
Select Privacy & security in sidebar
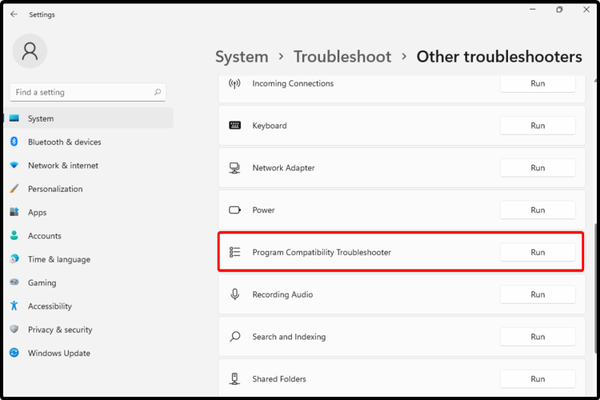[60, 329]
